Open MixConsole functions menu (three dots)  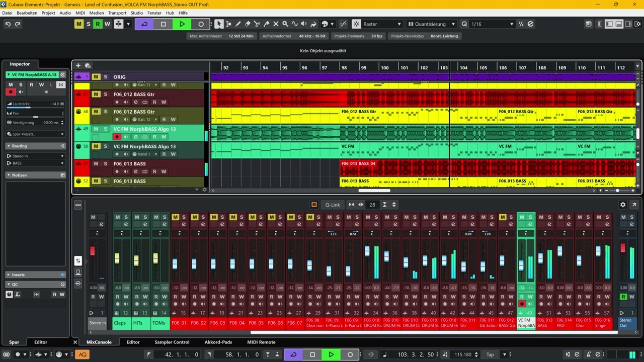78,205
